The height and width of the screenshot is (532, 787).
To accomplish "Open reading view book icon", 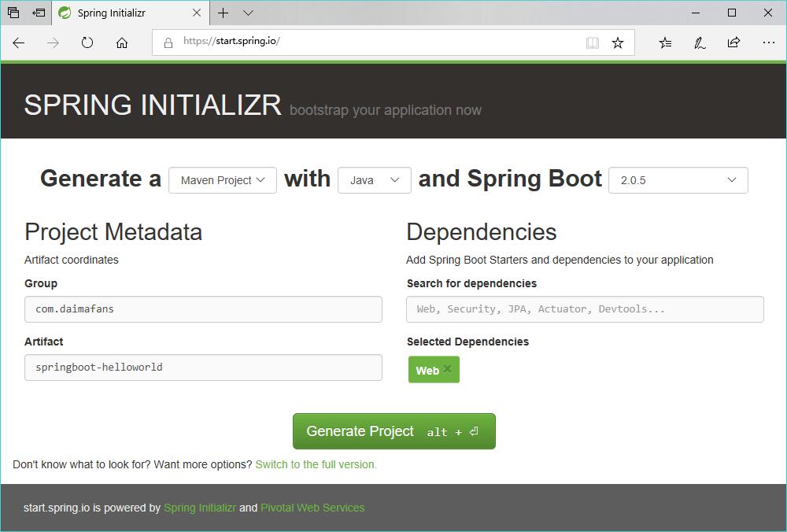I will coord(593,42).
